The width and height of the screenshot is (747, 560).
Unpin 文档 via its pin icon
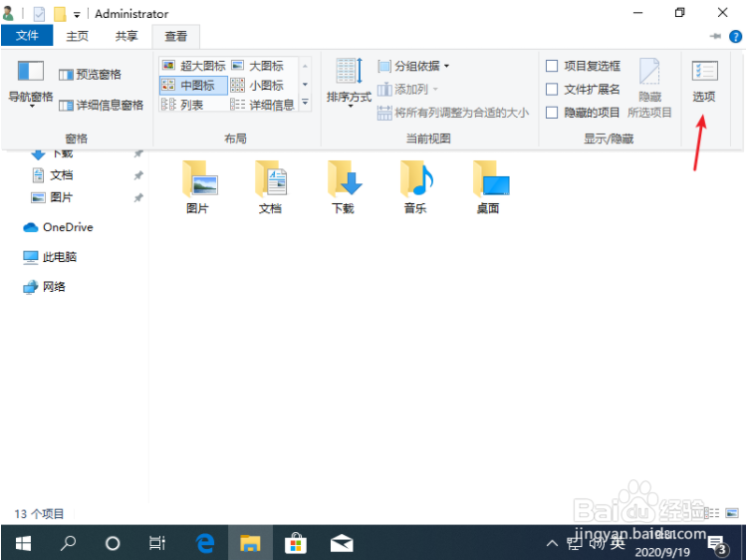[138, 175]
